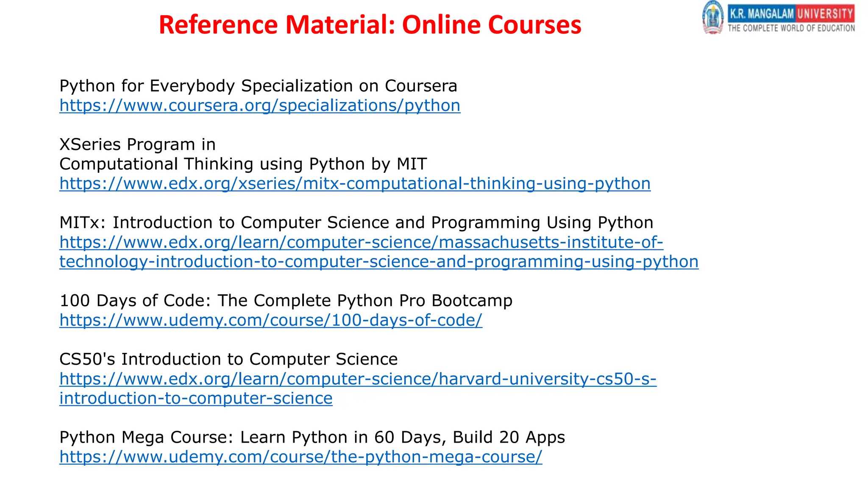Open the technology-introduction-to-computer-science second link line
This screenshot has height=488, width=868.
(x=379, y=262)
